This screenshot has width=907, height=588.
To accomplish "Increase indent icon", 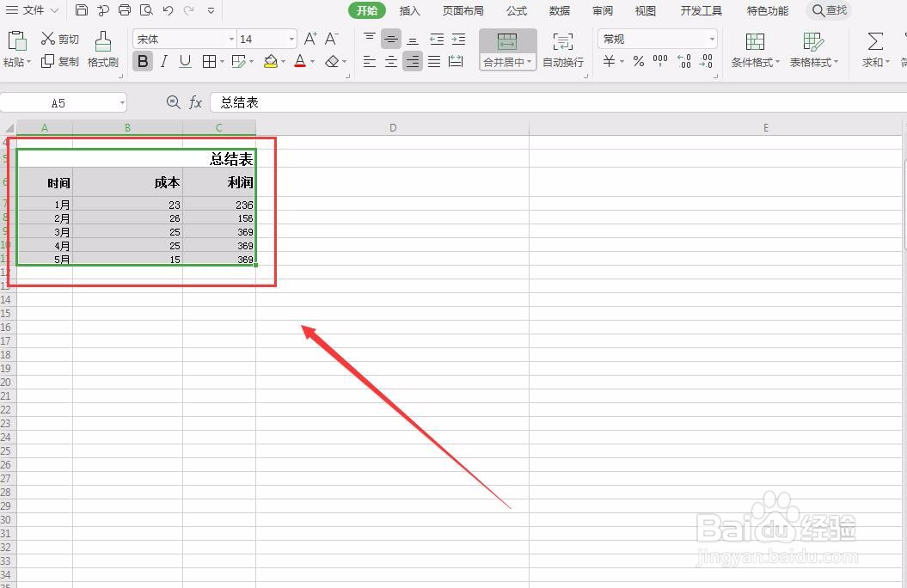I will 458,40.
